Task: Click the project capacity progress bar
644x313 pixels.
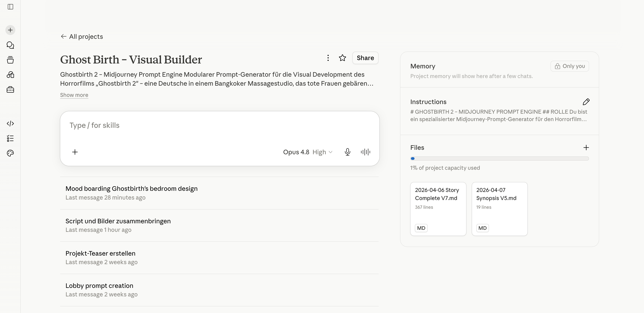Action: point(499,159)
